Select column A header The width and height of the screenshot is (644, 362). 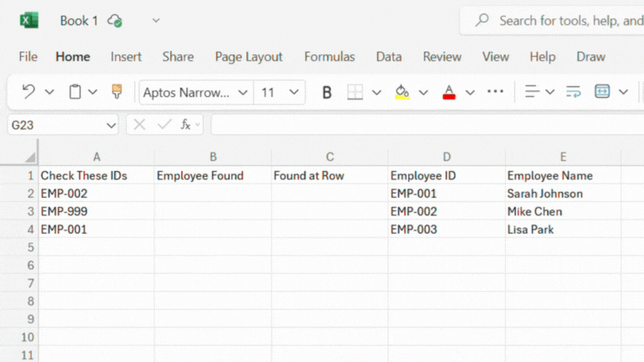[x=96, y=157]
